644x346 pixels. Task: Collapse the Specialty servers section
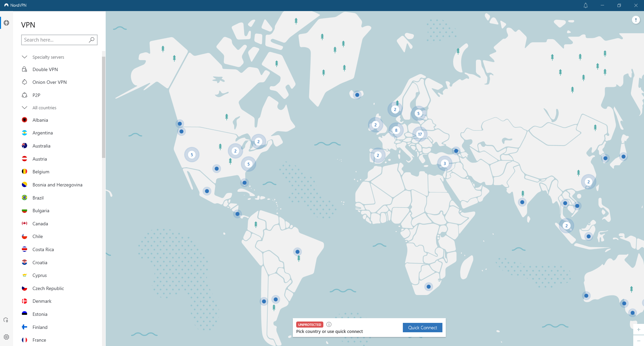(24, 57)
